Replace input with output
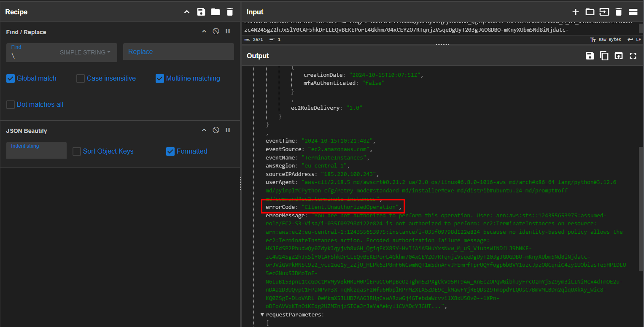 618,56
